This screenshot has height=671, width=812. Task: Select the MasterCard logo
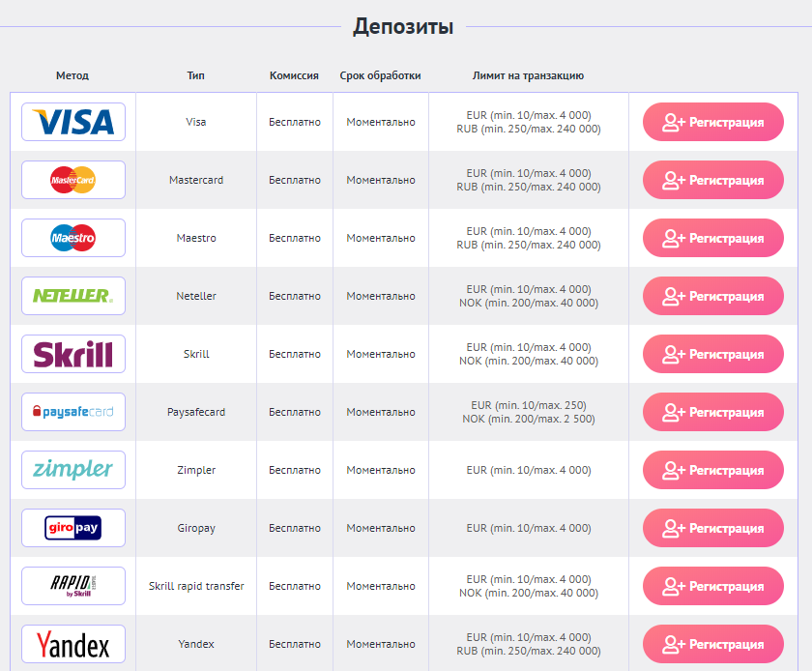coord(73,180)
